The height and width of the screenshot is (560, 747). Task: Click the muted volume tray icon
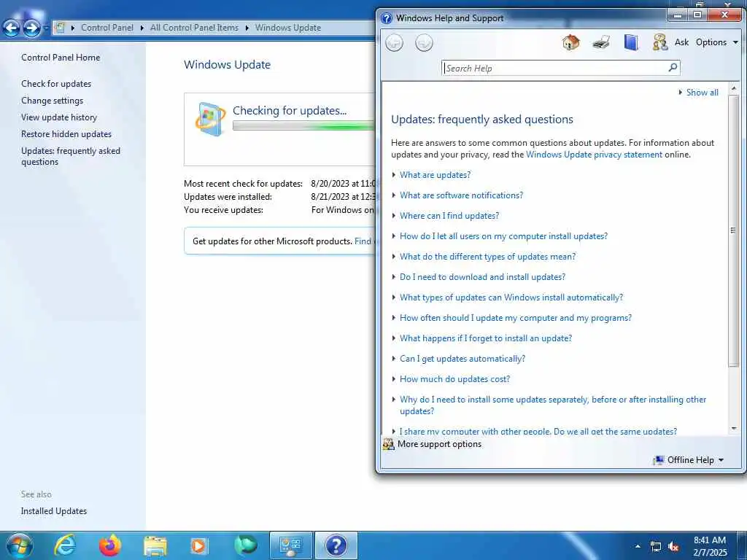pos(673,547)
